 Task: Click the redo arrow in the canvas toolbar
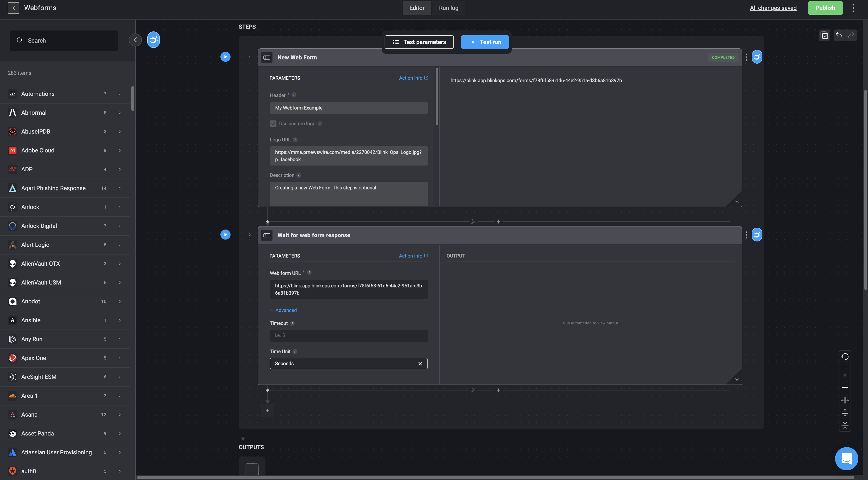(x=851, y=35)
